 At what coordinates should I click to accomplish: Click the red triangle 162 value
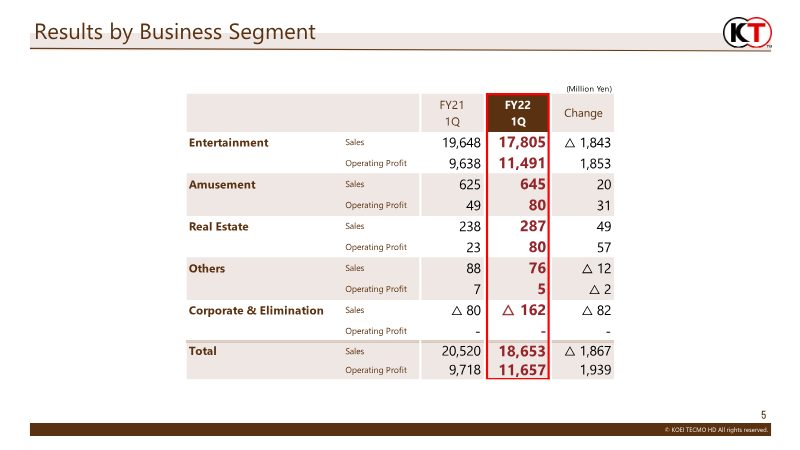coord(524,310)
